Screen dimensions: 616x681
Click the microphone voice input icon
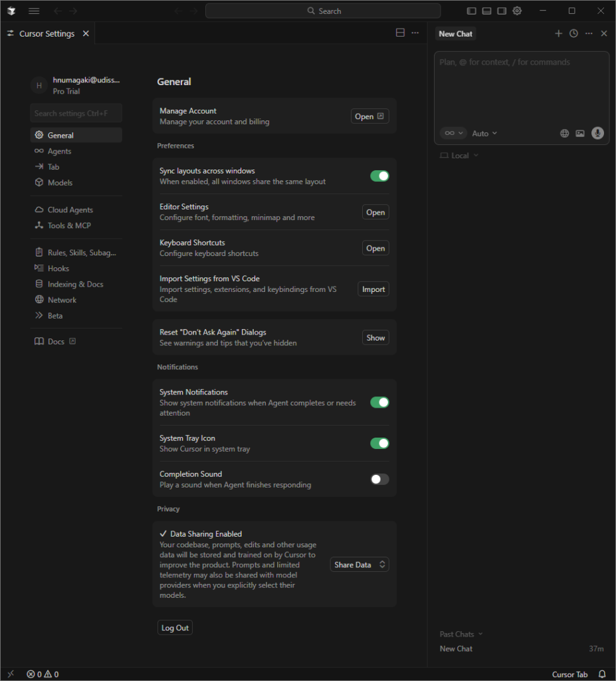coord(597,133)
